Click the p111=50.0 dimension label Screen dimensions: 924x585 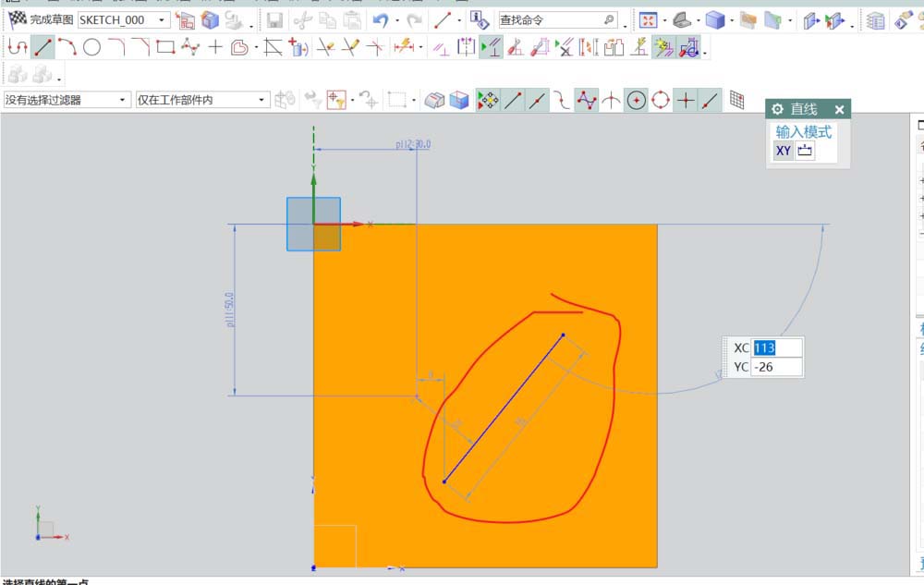229,310
